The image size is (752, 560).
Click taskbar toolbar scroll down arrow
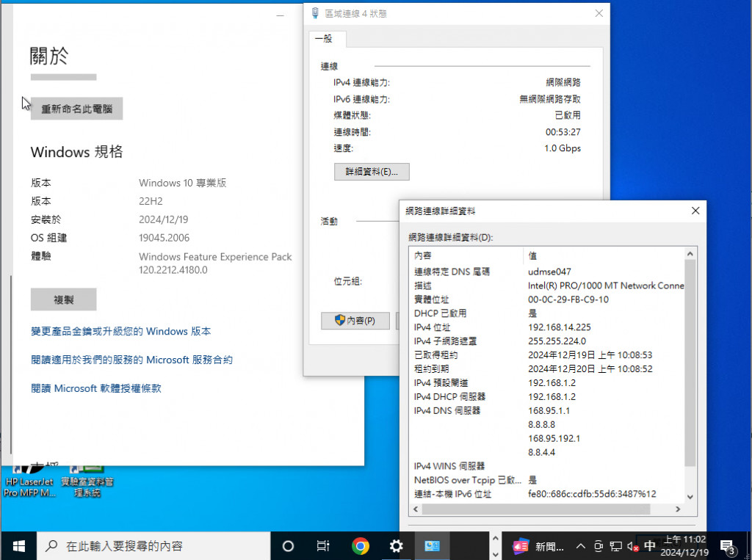pyautogui.click(x=496, y=554)
